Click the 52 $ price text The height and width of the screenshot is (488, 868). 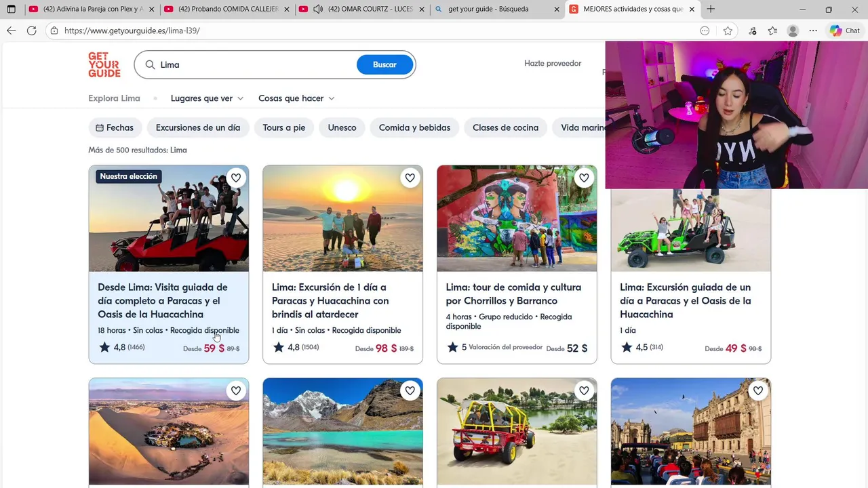click(x=577, y=348)
